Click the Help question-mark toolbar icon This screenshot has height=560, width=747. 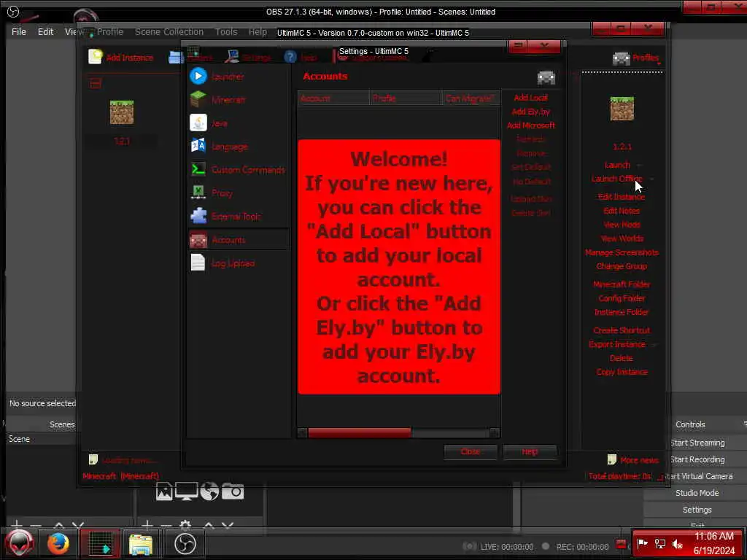pyautogui.click(x=290, y=57)
